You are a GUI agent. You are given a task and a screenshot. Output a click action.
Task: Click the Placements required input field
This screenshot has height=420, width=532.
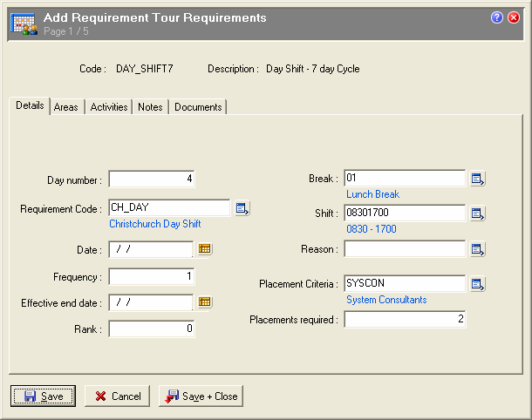pos(405,319)
